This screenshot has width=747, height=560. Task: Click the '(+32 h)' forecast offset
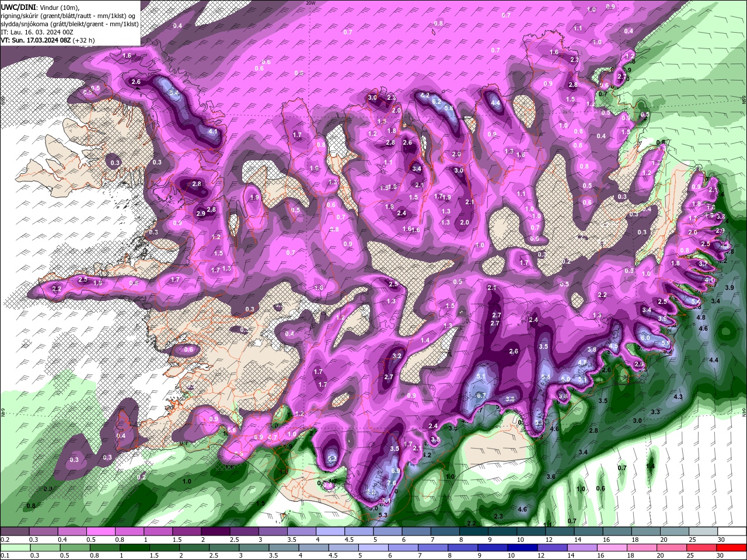[x=83, y=40]
